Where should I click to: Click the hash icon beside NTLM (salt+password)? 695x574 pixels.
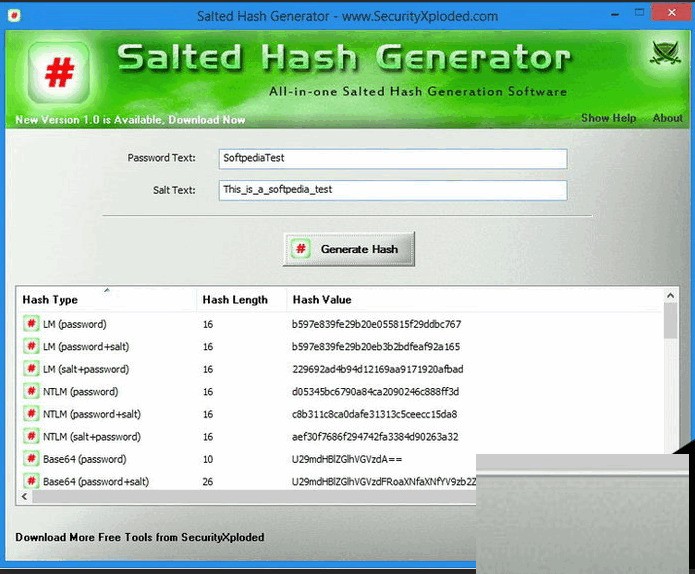click(x=31, y=437)
